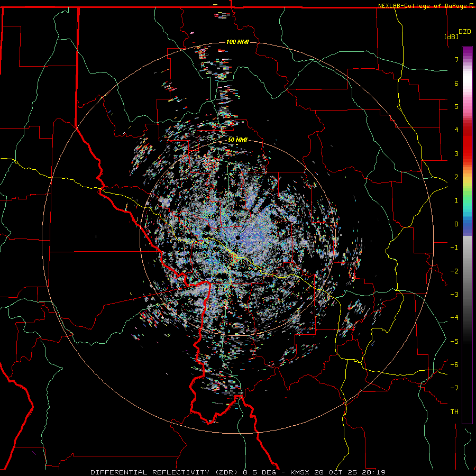Click the 100 NMI range ring label
Image resolution: width=476 pixels, height=476 pixels.
coord(237,42)
